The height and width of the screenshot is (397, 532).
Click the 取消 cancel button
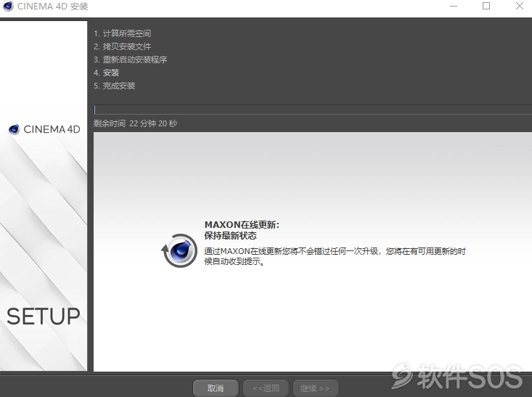pyautogui.click(x=216, y=388)
